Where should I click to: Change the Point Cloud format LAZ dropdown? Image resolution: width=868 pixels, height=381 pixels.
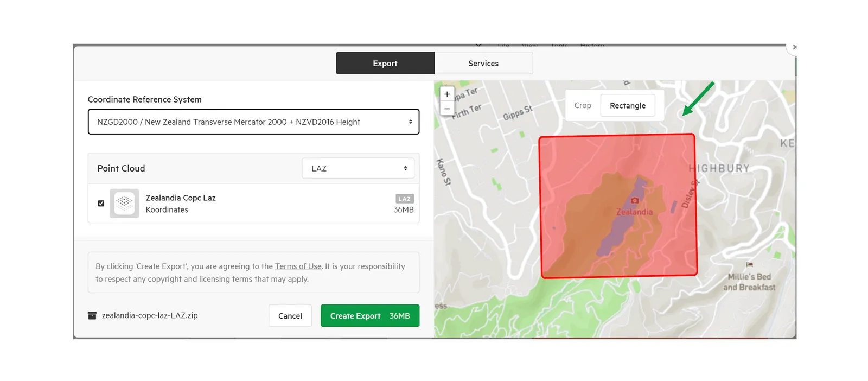(358, 168)
